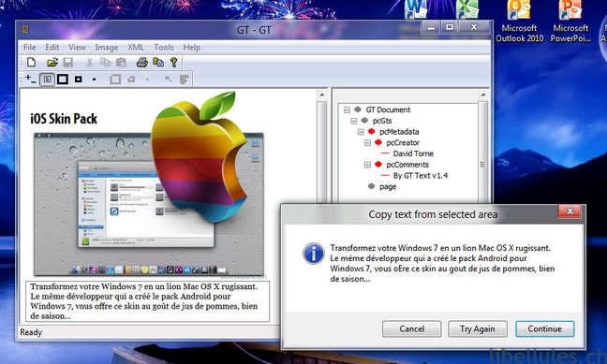
Task: Click the yellow and blue pages icon
Action: point(158,63)
